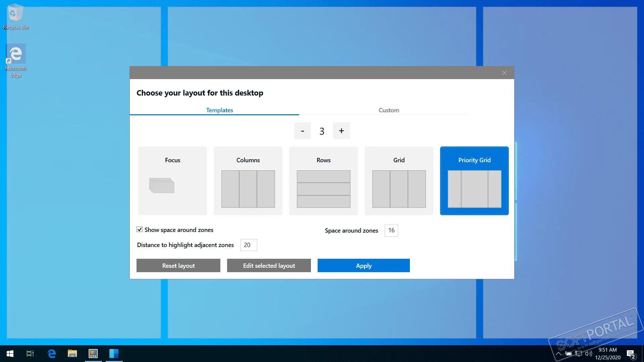Open the Windows Start menu

[x=10, y=354]
